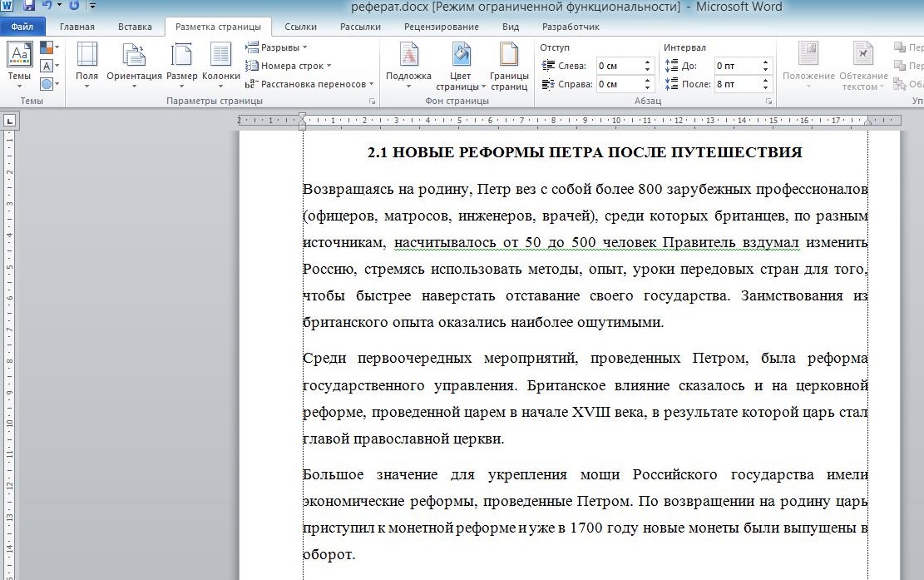924x580 pixels.
Task: Launch Параметры страницы dialog launcher
Action: tap(372, 102)
